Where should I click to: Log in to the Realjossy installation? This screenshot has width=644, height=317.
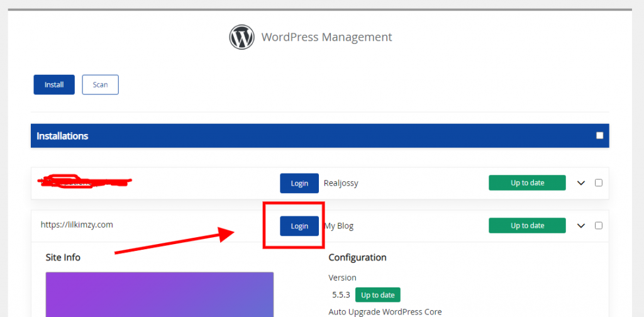(299, 183)
